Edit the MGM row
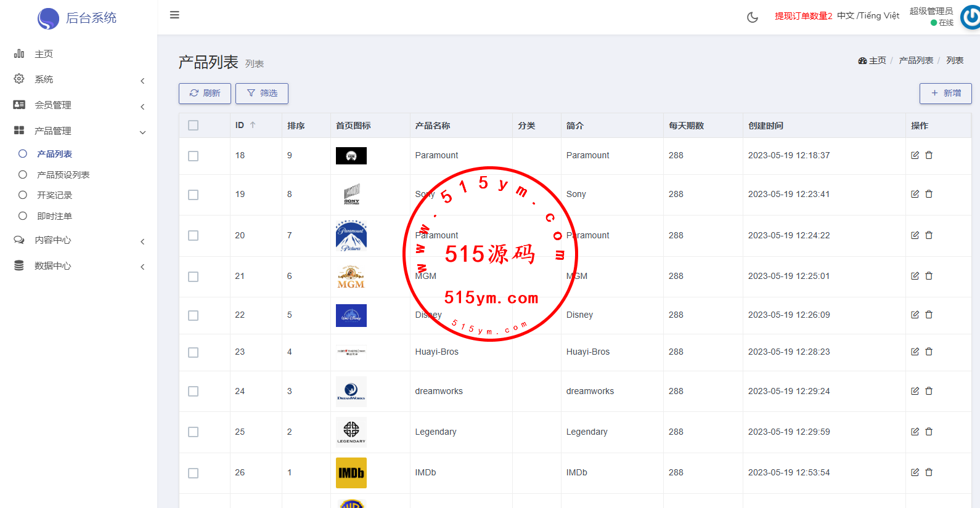Viewport: 980px width, 508px height. click(x=915, y=276)
